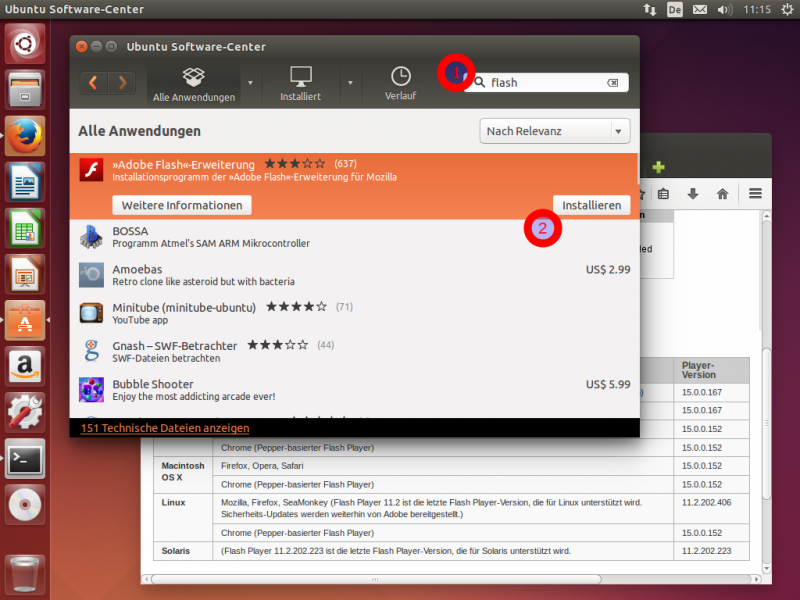Open the Verlauf history view

400,83
